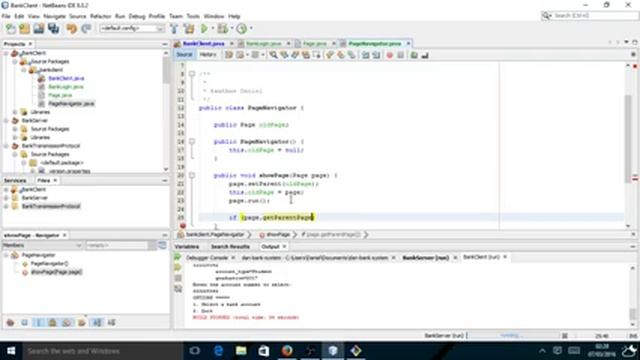Click the Profile Project toolbar icon
The height and width of the screenshot is (360, 640).
click(242, 29)
